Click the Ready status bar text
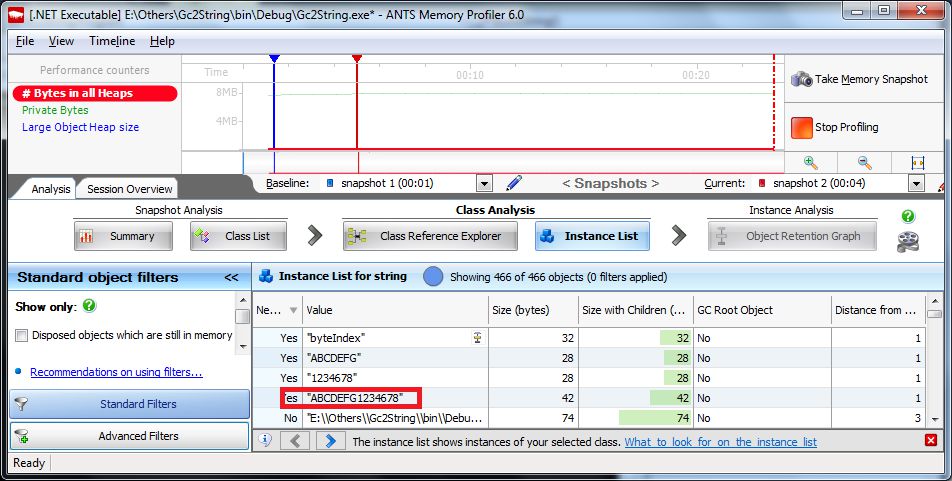952x481 pixels. click(x=29, y=463)
